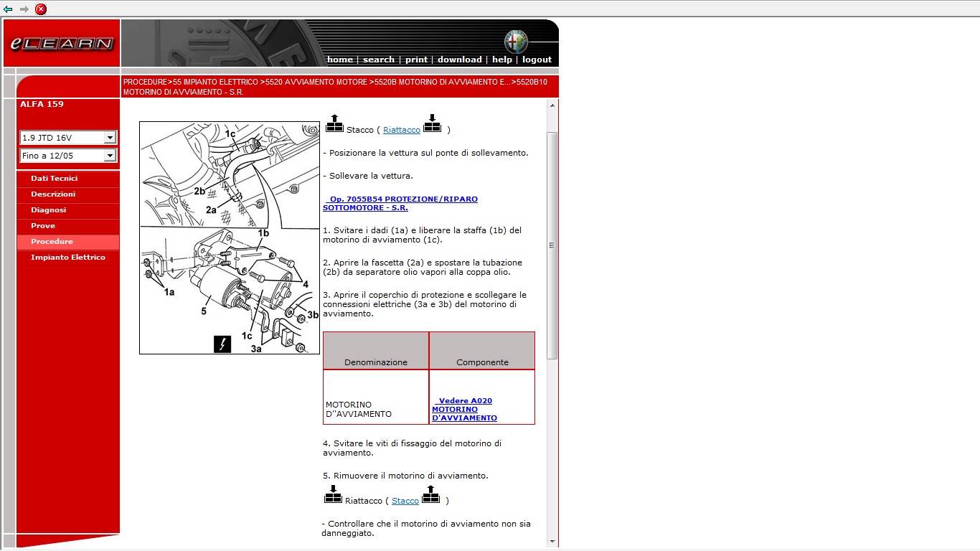Image resolution: width=980 pixels, height=551 pixels.
Task: Click the vertical scrollbar thumb
Action: coord(552,245)
